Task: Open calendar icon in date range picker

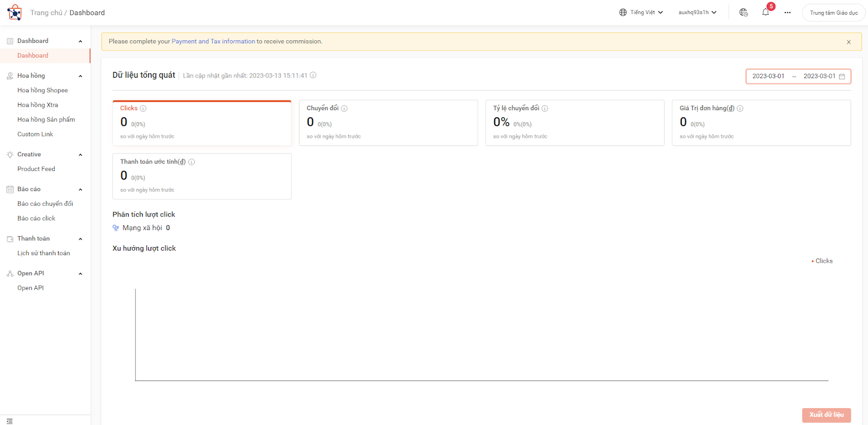Action: [842, 77]
